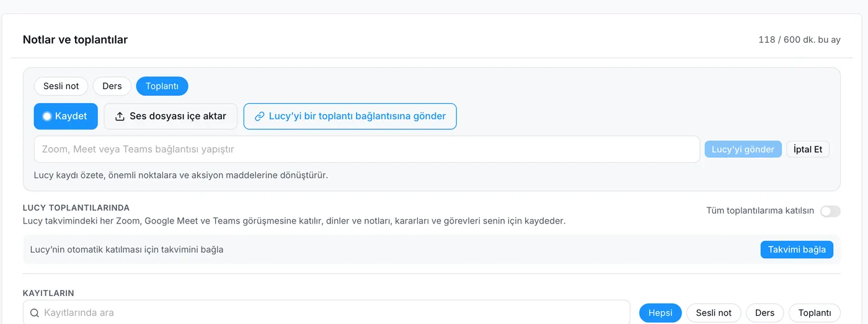Toggle Tüm toplantılarıma katılsın switch
This screenshot has height=324, width=868.
point(830,211)
